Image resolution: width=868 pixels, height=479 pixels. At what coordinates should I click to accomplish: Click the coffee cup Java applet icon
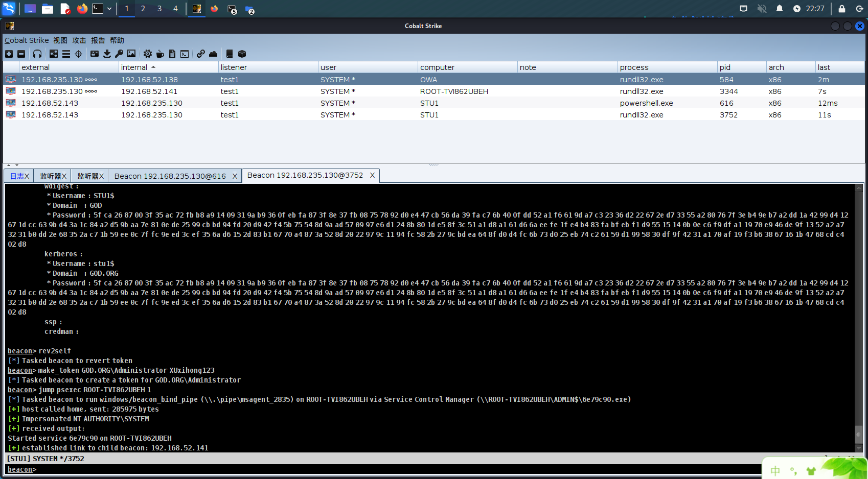pyautogui.click(x=160, y=54)
